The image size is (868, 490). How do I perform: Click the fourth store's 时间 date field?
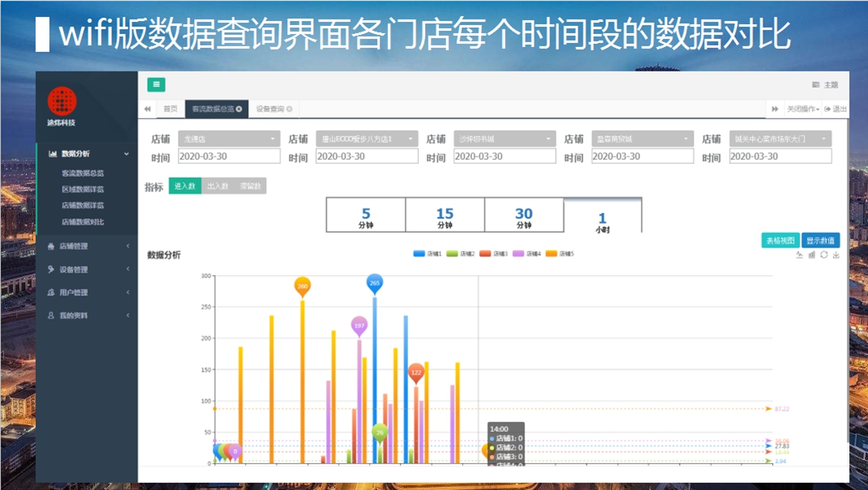coord(642,156)
